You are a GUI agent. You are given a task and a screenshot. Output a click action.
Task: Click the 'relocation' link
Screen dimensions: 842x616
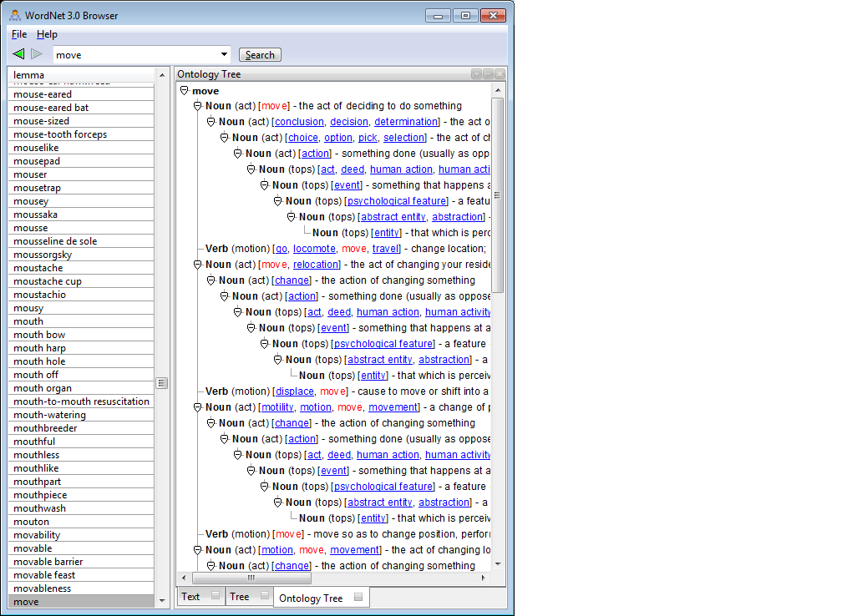[315, 265]
